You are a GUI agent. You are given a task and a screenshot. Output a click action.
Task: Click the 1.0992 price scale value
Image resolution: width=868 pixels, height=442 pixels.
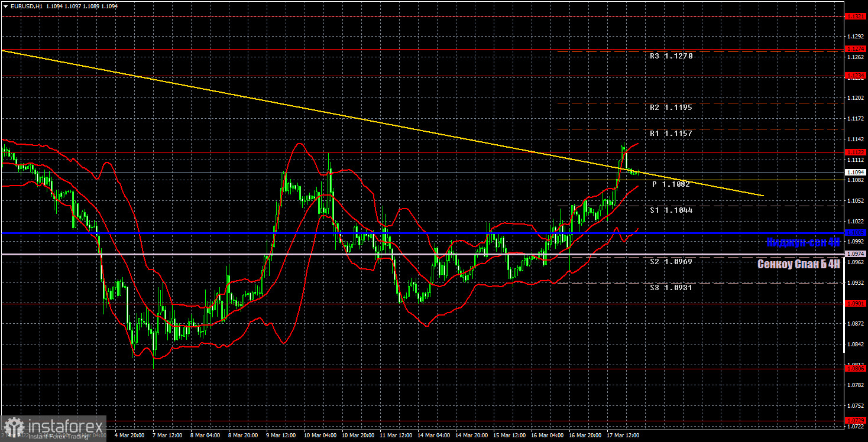855,242
